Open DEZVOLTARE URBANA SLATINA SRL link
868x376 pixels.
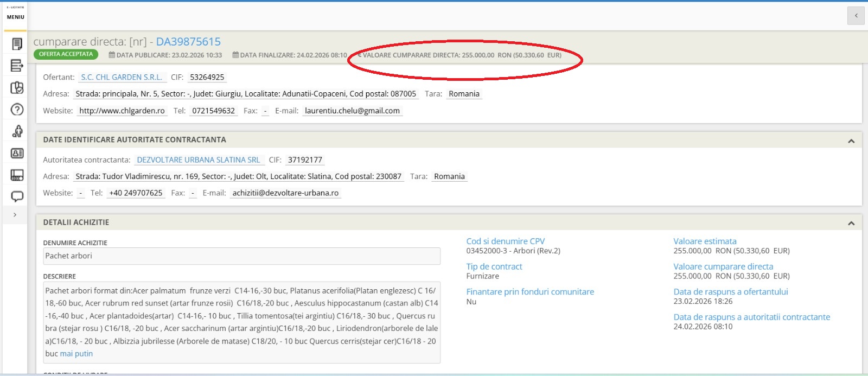[199, 160]
